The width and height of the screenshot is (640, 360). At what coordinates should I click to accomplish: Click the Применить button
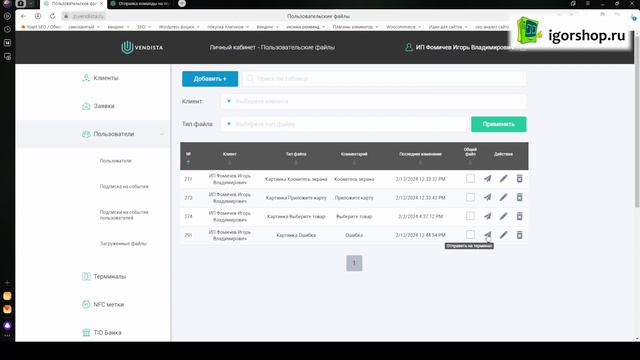click(498, 124)
